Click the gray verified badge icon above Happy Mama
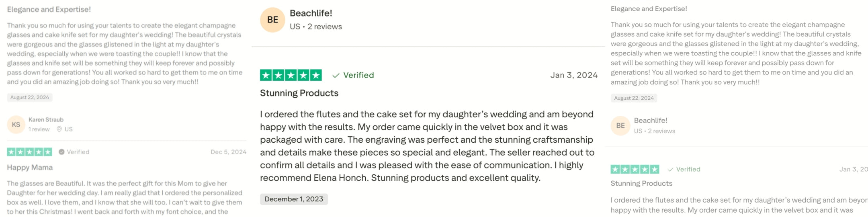868x217 pixels. [x=61, y=152]
